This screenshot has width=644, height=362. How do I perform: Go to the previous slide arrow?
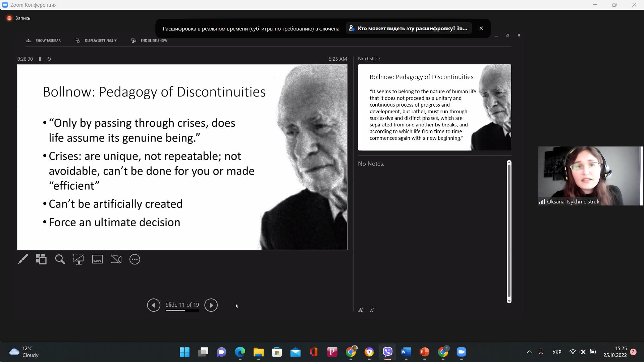tap(154, 305)
